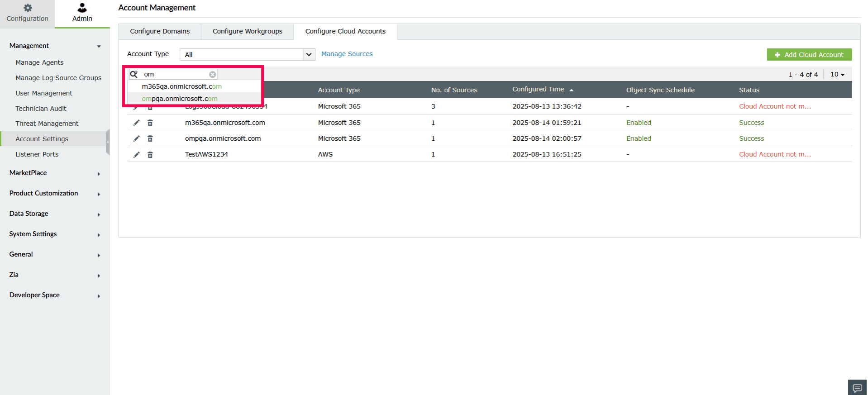Open the Admin user tab
The image size is (868, 395).
point(82,14)
